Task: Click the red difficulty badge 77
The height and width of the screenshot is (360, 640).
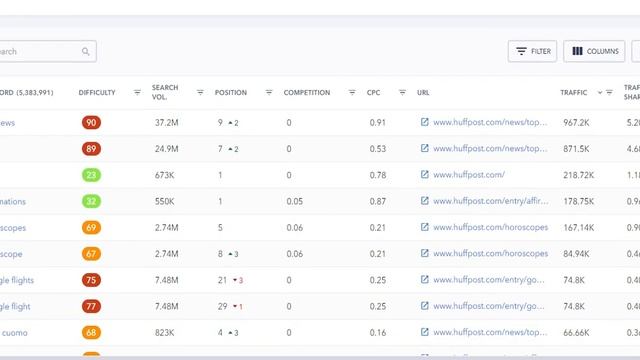Action: 91,306
